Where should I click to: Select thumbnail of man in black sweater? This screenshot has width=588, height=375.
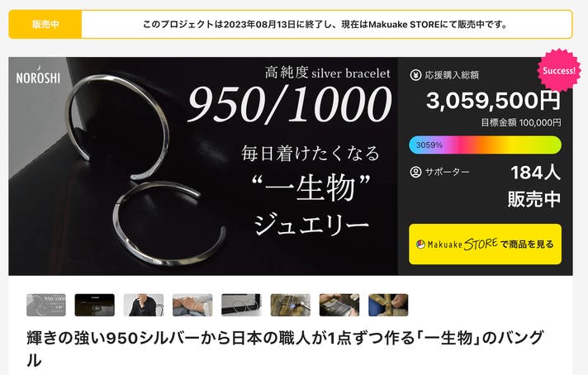tap(144, 305)
